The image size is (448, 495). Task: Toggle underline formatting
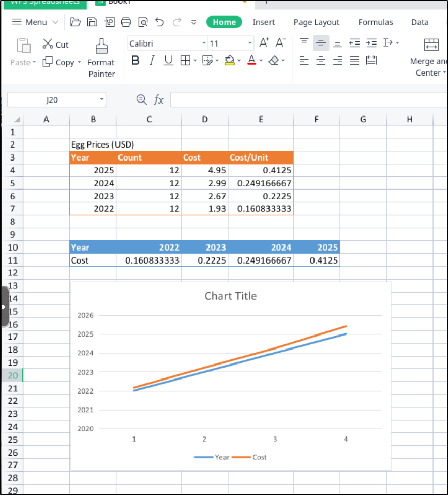click(169, 60)
